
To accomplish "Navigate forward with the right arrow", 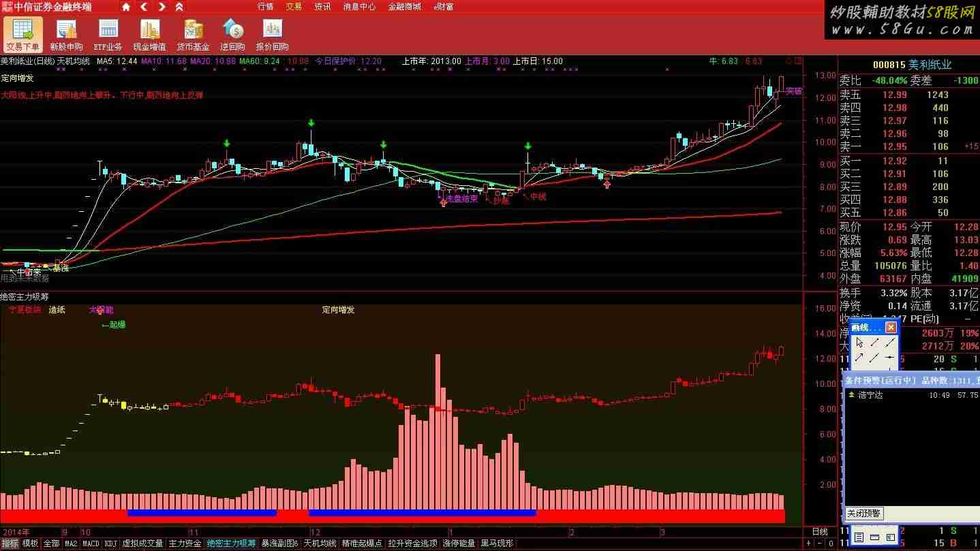I will pyautogui.click(x=162, y=7).
